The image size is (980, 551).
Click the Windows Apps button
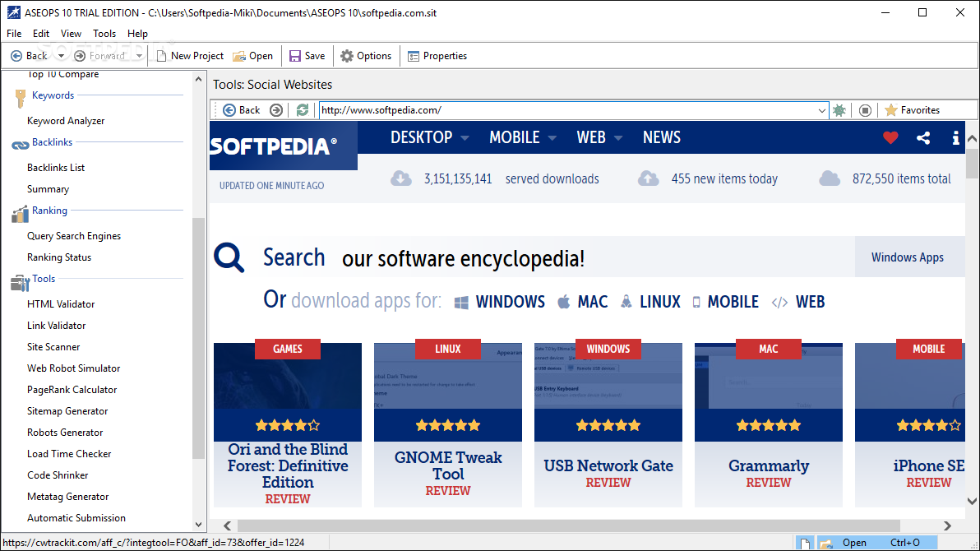pyautogui.click(x=908, y=257)
